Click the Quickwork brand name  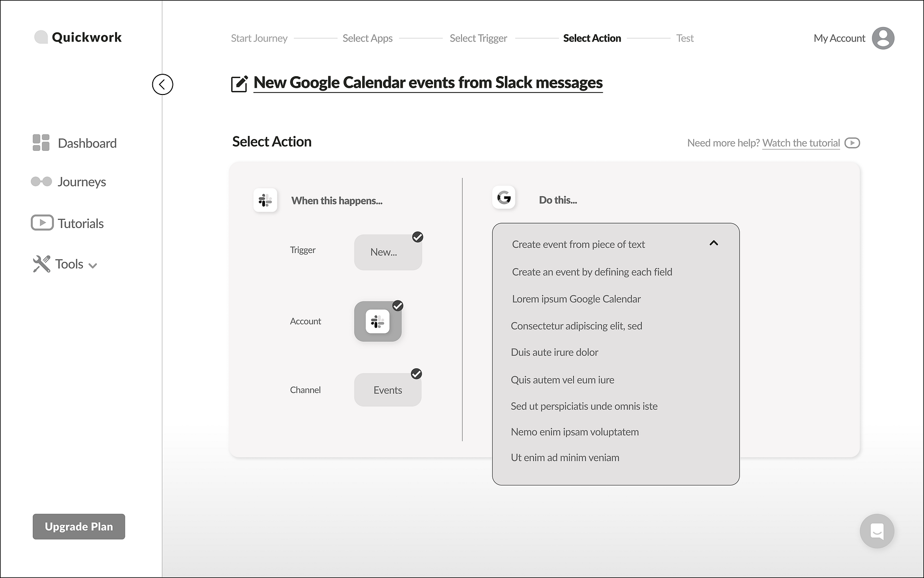pyautogui.click(x=87, y=37)
